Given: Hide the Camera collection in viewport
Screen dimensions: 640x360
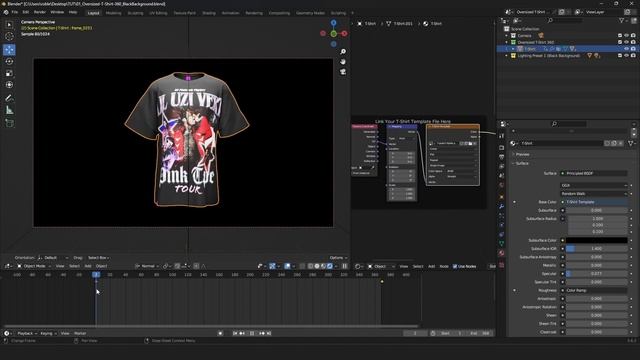Looking at the screenshot, I should tap(627, 36).
